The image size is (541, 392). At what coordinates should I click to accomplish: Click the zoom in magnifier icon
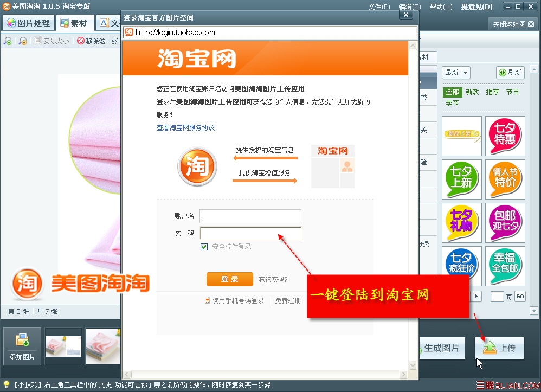coord(8,41)
